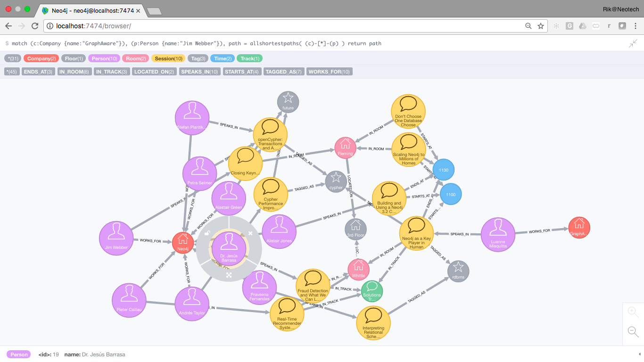Select the Dr. Jesús Barrasa node
Viewport: 644px width, 362px height.
coord(229,248)
